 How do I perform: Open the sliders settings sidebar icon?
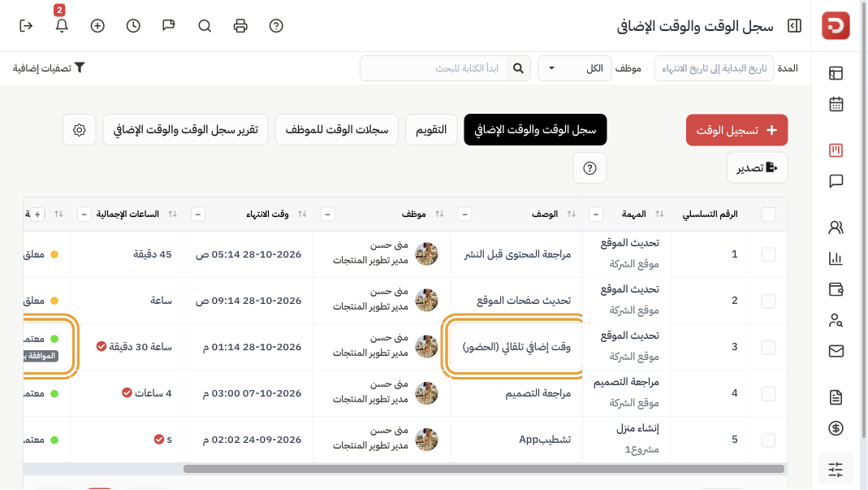tap(836, 470)
